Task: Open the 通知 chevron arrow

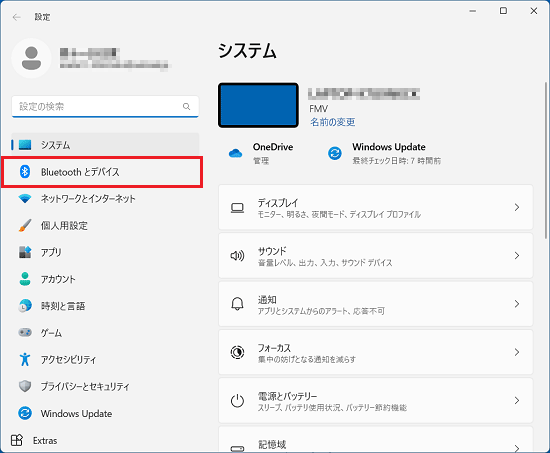Action: (x=517, y=304)
